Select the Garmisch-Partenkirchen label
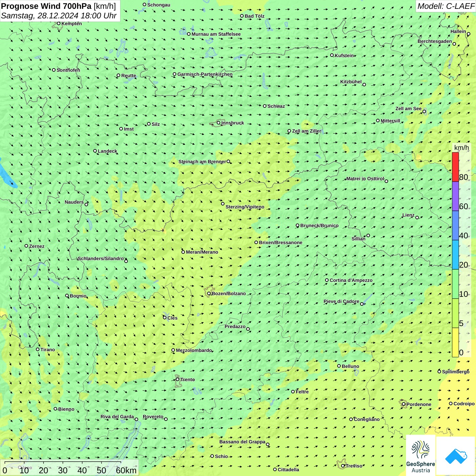The height and width of the screenshot is (476, 476). 205,74
